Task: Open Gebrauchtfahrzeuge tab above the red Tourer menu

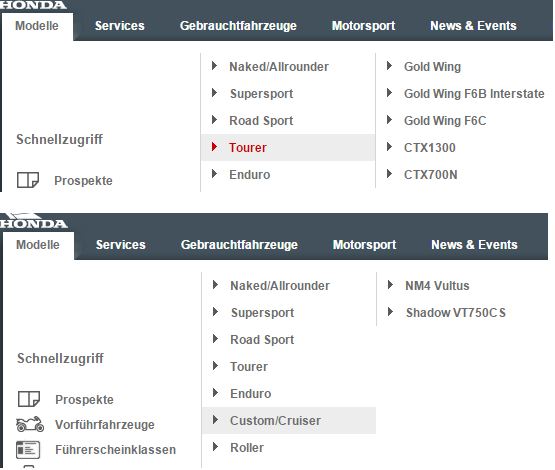Action: click(x=238, y=26)
